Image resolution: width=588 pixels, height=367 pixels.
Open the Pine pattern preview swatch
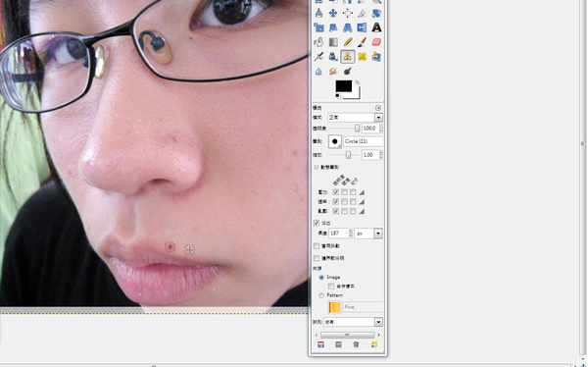click(334, 307)
